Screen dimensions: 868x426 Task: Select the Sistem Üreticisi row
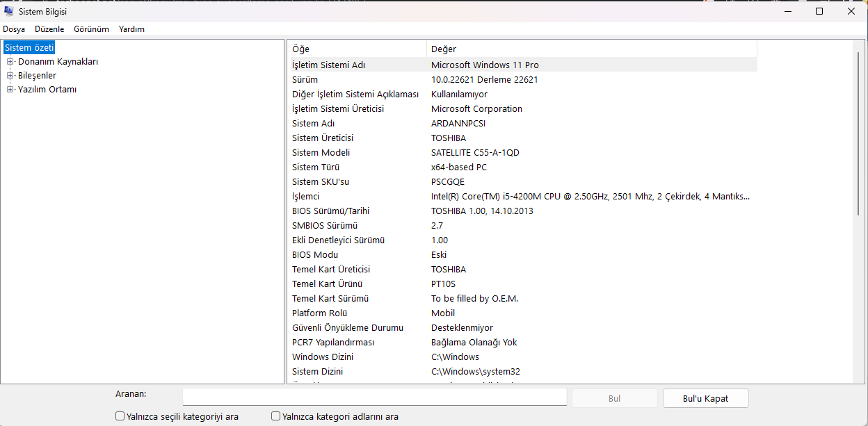[523, 138]
